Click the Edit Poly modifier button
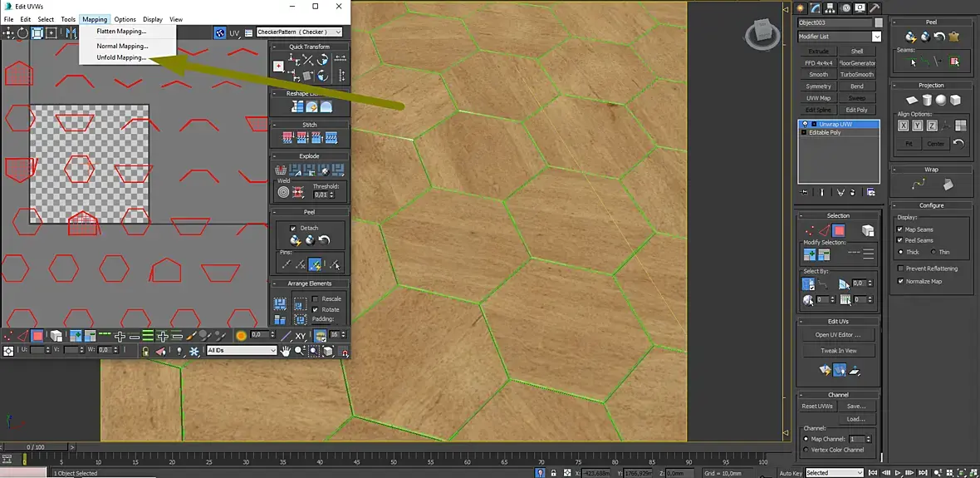 pos(857,110)
